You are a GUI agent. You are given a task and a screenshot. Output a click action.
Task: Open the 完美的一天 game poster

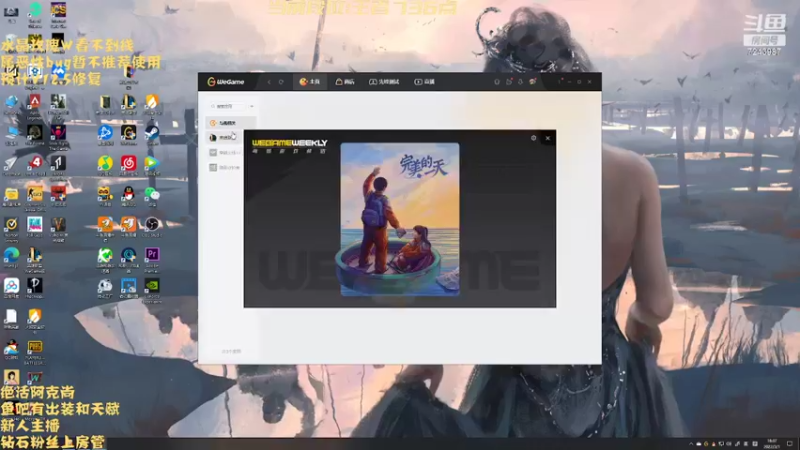(x=400, y=219)
